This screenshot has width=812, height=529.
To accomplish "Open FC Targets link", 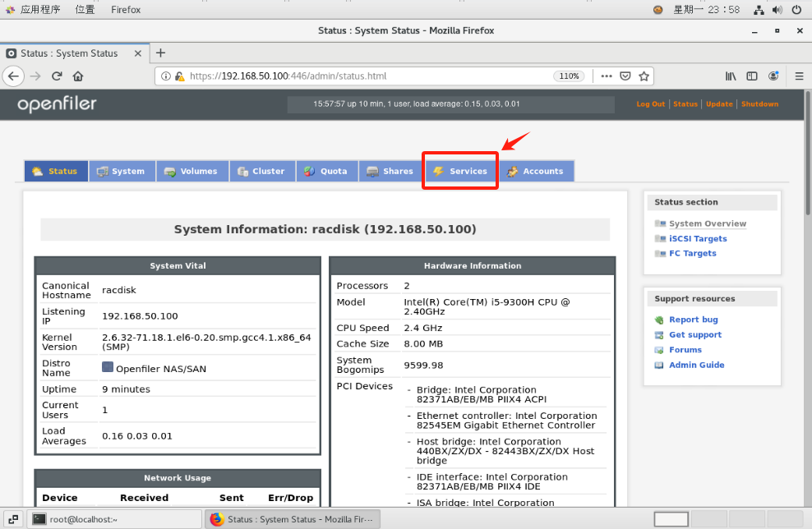I will tap(692, 253).
